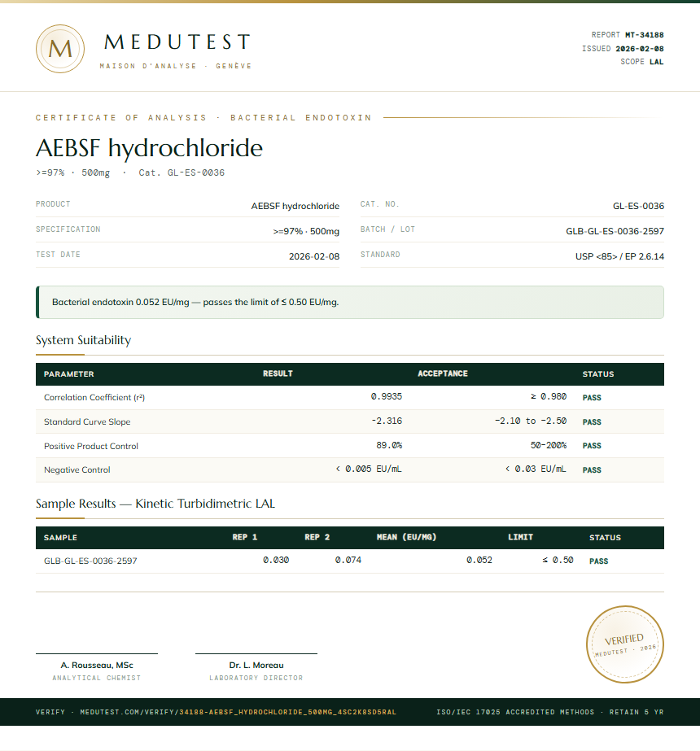Click the bacterial endotoxin 0.052 EU/mg summary banner
Screen dimensions: 700x751
tap(350, 302)
